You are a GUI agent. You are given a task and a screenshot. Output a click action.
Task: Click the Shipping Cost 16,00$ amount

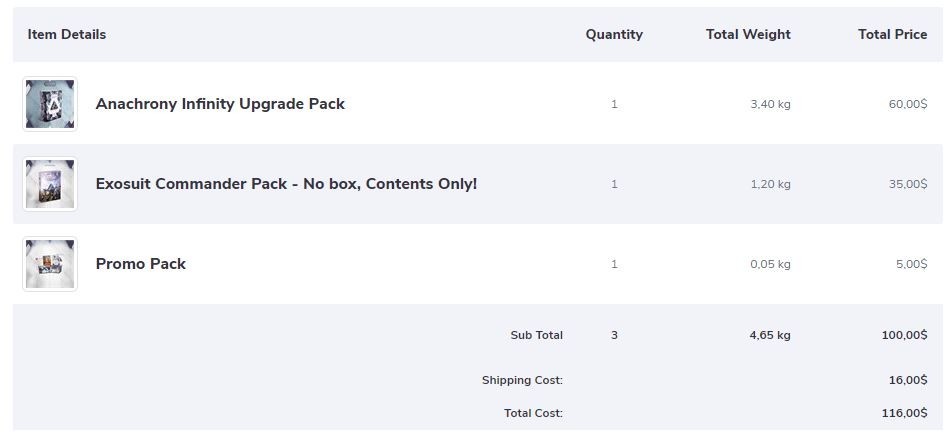coord(907,380)
